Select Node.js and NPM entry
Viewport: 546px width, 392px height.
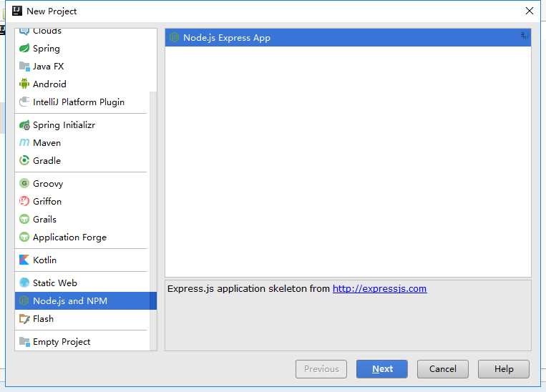(x=86, y=300)
